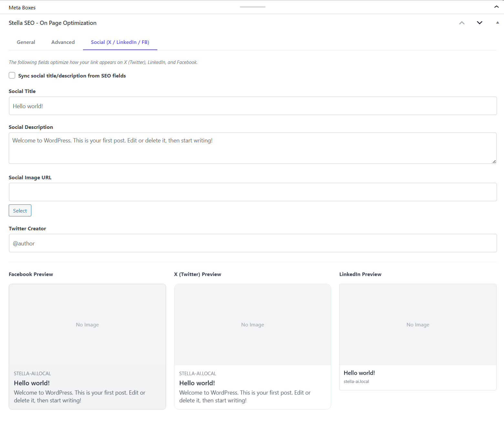This screenshot has height=427, width=504.
Task: Click the X (Twitter) Preview heading
Action: point(197,274)
